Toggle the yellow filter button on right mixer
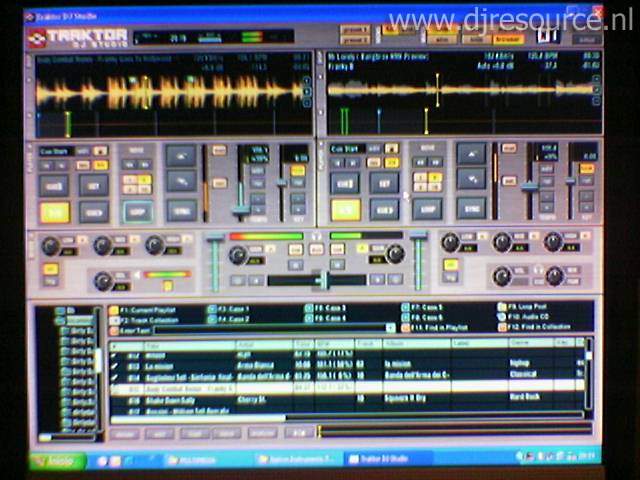This screenshot has width=640, height=480. (x=450, y=264)
